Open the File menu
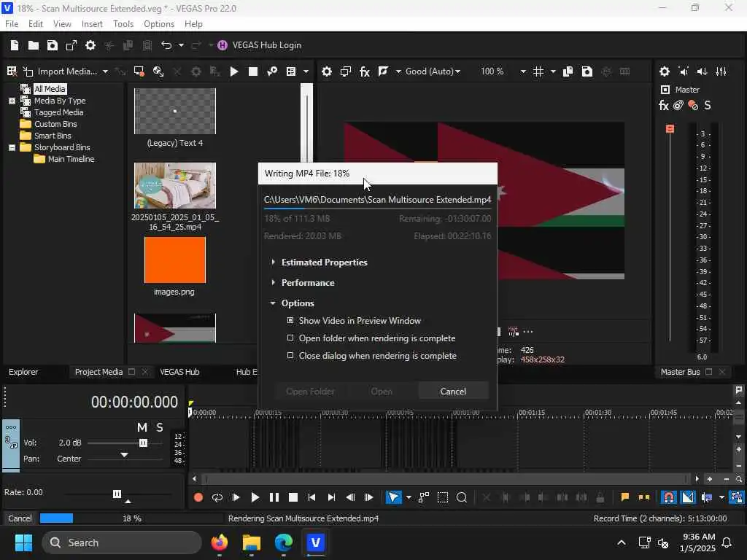The height and width of the screenshot is (560, 747). (x=12, y=24)
